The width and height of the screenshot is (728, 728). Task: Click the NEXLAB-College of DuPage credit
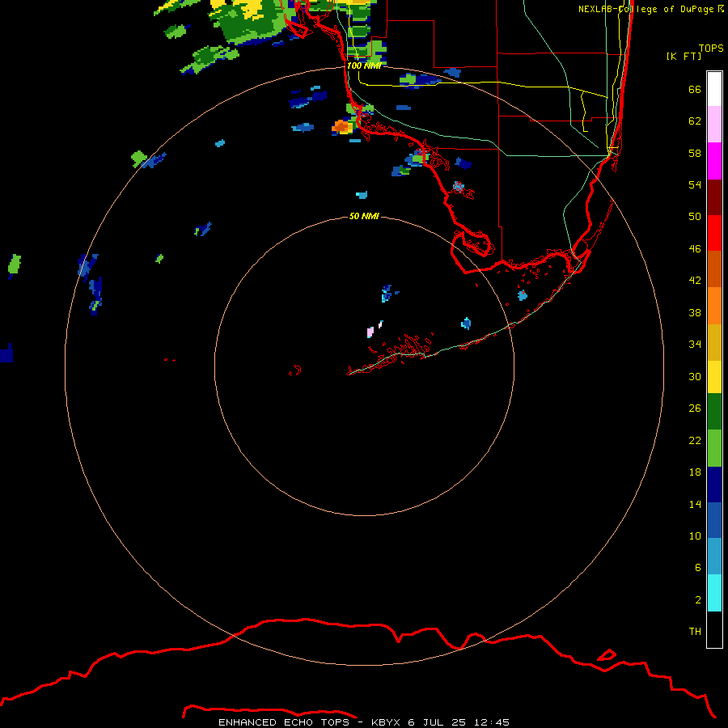651,9
